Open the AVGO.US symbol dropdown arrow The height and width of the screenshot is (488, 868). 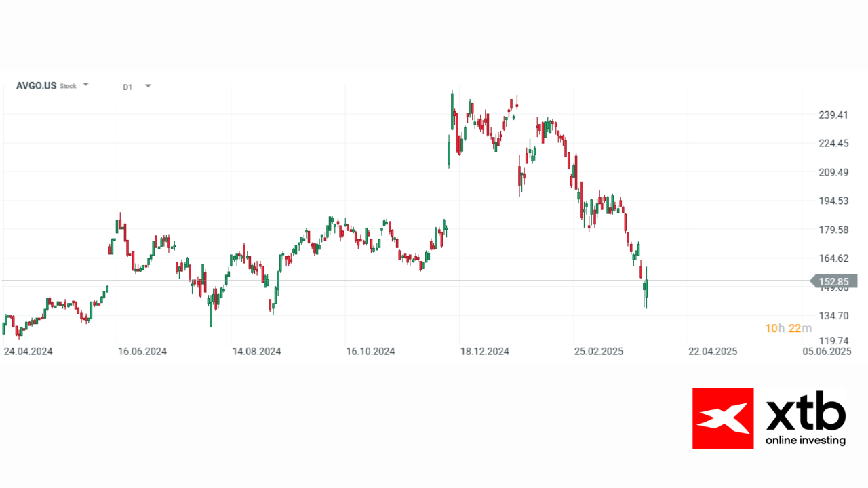85,85
